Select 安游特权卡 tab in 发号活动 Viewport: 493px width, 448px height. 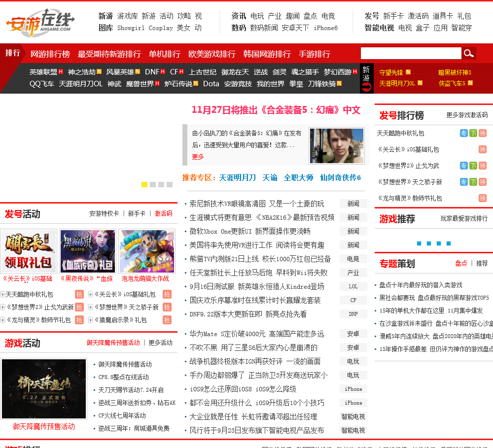[104, 214]
